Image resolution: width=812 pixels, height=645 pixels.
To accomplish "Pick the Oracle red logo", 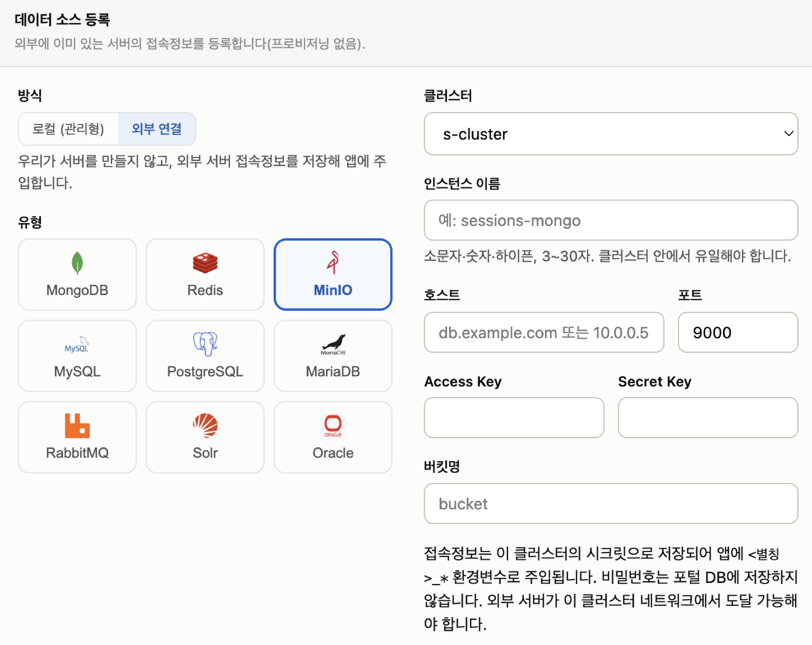I will click(x=333, y=426).
